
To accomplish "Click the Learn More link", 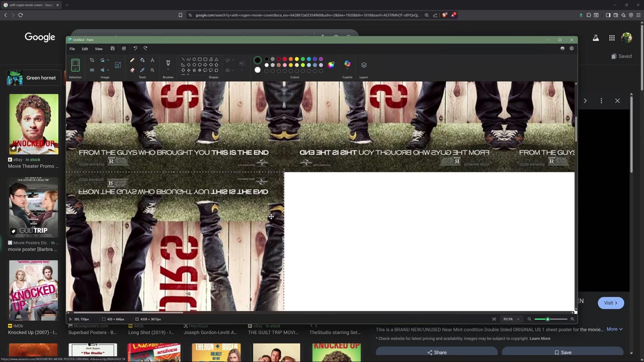I will tap(540, 338).
